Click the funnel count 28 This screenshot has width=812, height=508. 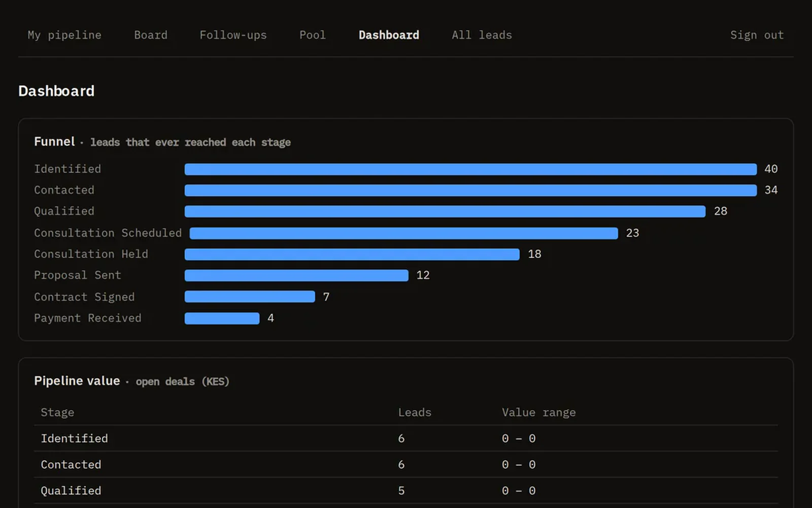tap(721, 211)
